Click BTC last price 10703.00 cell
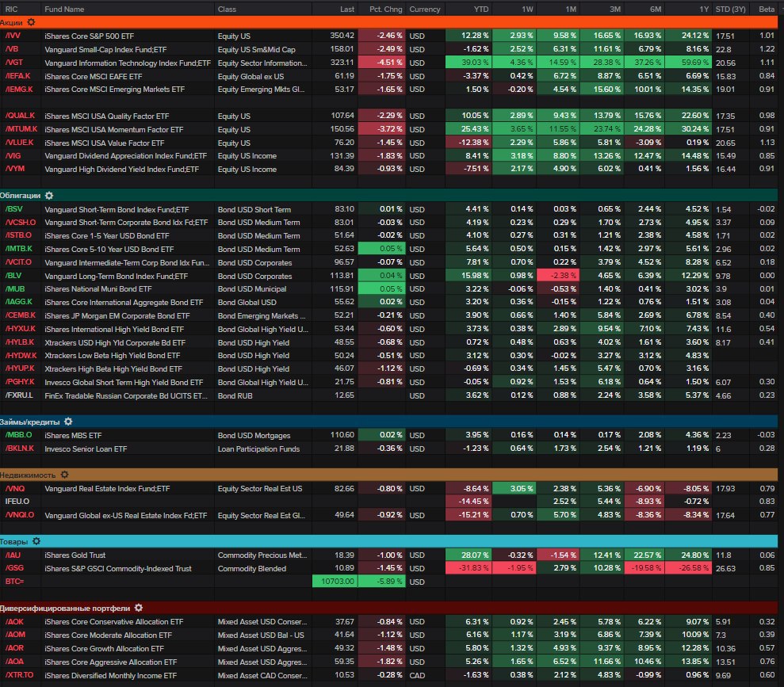 pyautogui.click(x=335, y=581)
